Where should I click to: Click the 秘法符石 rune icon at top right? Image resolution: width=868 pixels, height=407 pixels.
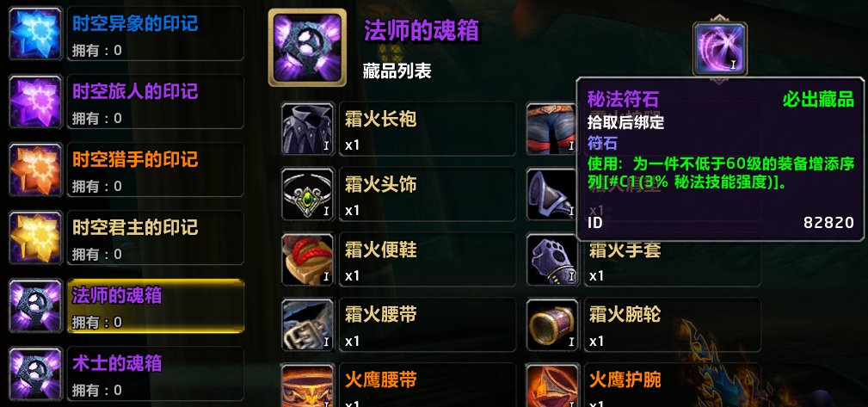[x=720, y=49]
